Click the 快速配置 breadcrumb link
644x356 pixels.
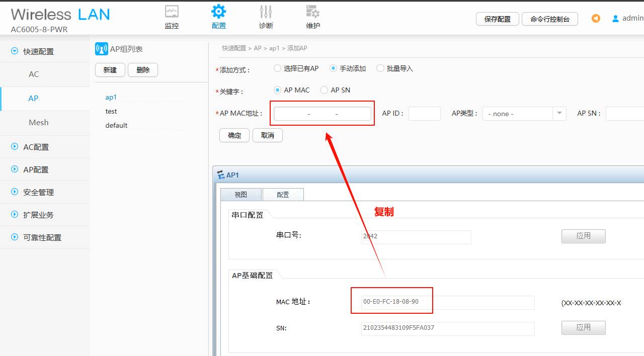[234, 48]
